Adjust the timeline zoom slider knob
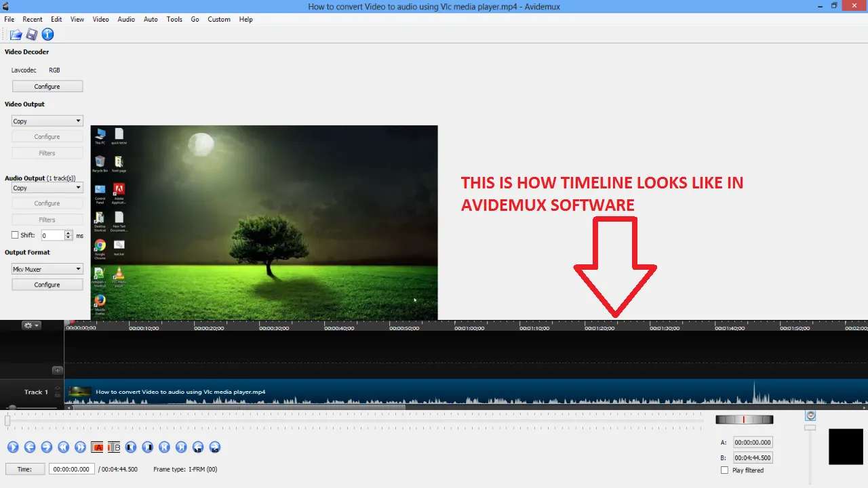Image resolution: width=868 pixels, height=488 pixels. point(12,407)
